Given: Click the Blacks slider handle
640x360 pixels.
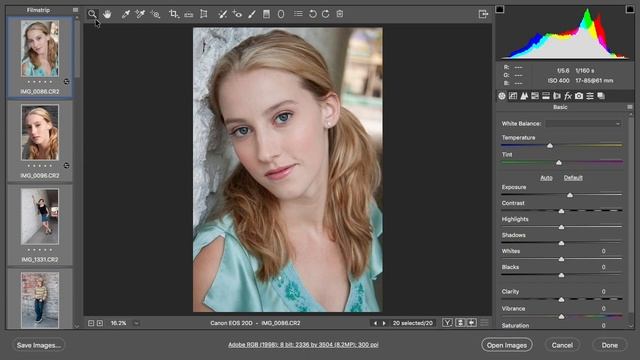Looking at the screenshot, I should (561, 275).
